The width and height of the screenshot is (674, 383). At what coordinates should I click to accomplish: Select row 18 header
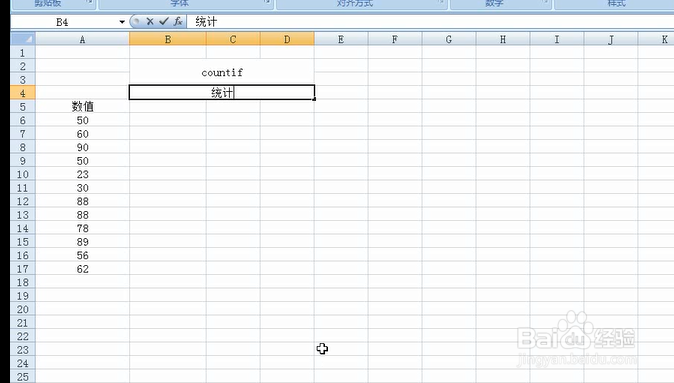[23, 282]
